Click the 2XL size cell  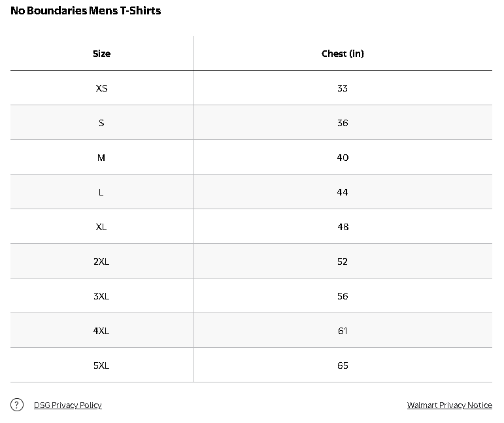point(101,262)
